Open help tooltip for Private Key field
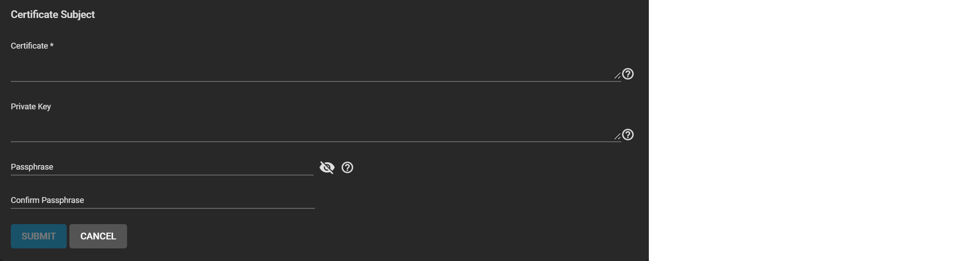The image size is (980, 261). tap(628, 135)
